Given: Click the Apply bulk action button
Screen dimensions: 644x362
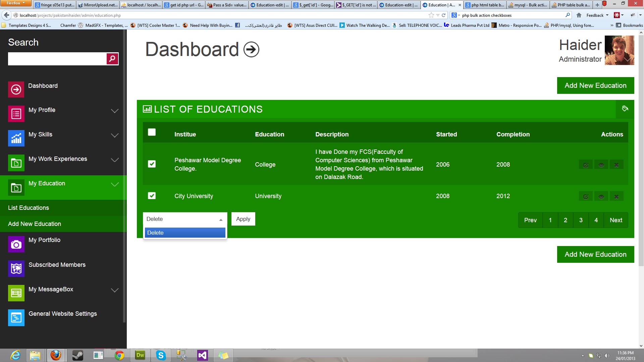Looking at the screenshot, I should tap(243, 219).
